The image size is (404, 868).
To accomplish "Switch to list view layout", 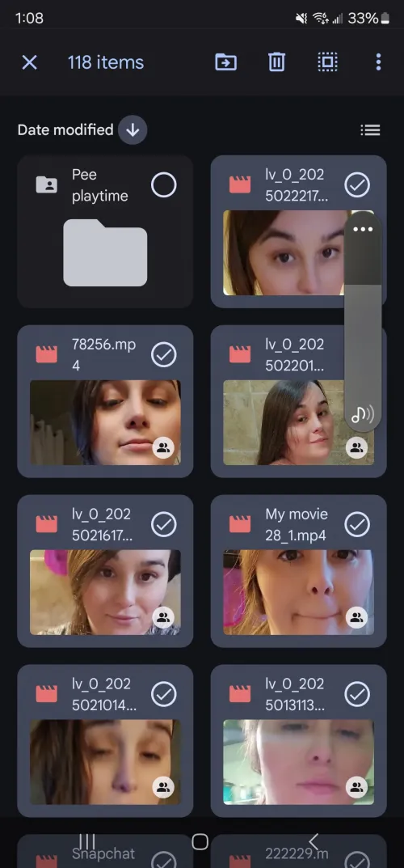I will pos(370,130).
